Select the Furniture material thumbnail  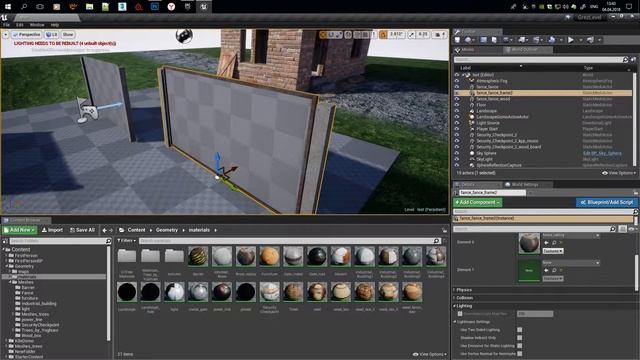point(269,257)
